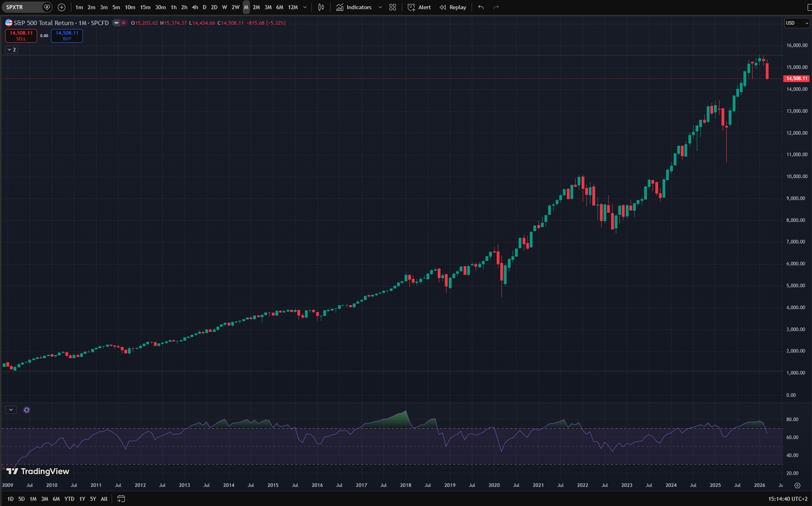Viewport: 812px width, 506px height.
Task: Switch chart to D daily interval
Action: click(x=204, y=7)
